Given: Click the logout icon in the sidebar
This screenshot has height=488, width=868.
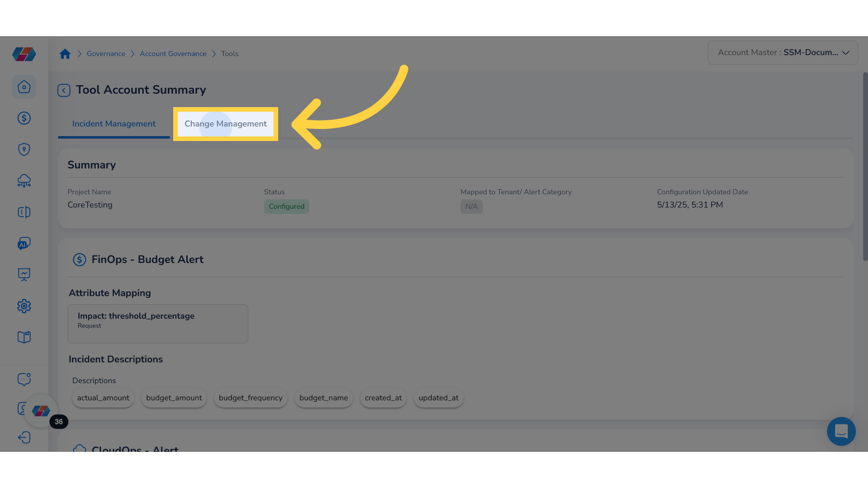Looking at the screenshot, I should (x=24, y=437).
